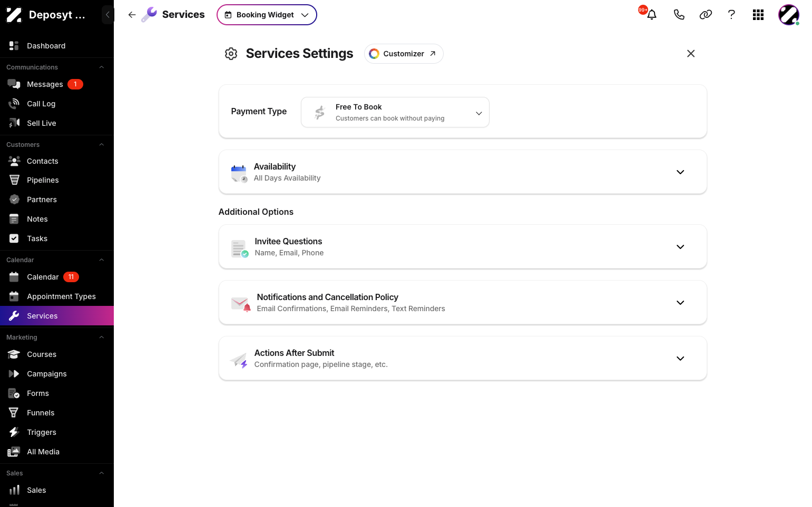Open the Customizer link
The width and height of the screenshot is (812, 507).
pos(404,54)
